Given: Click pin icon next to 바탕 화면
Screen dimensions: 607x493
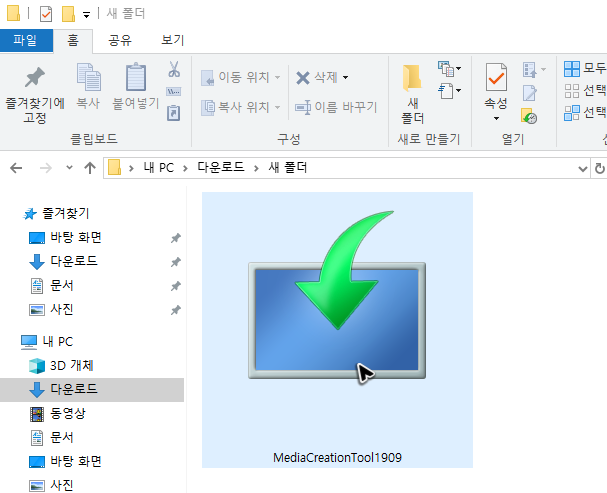Looking at the screenshot, I should [x=176, y=238].
